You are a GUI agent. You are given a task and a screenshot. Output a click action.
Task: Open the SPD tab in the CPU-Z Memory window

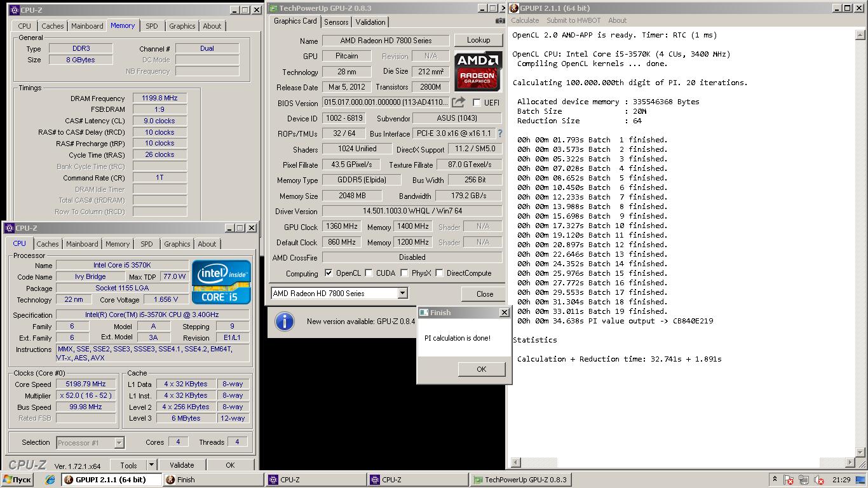pyautogui.click(x=152, y=26)
